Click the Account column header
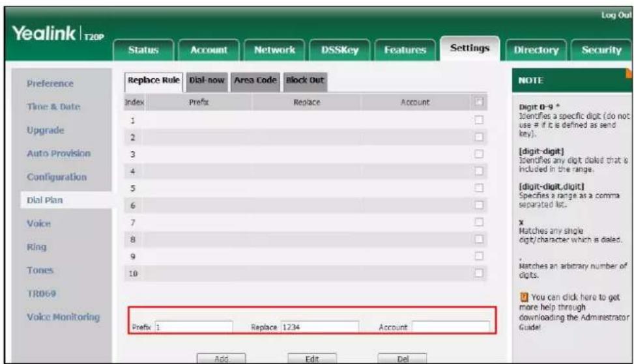The image size is (634, 364). pyautogui.click(x=415, y=102)
